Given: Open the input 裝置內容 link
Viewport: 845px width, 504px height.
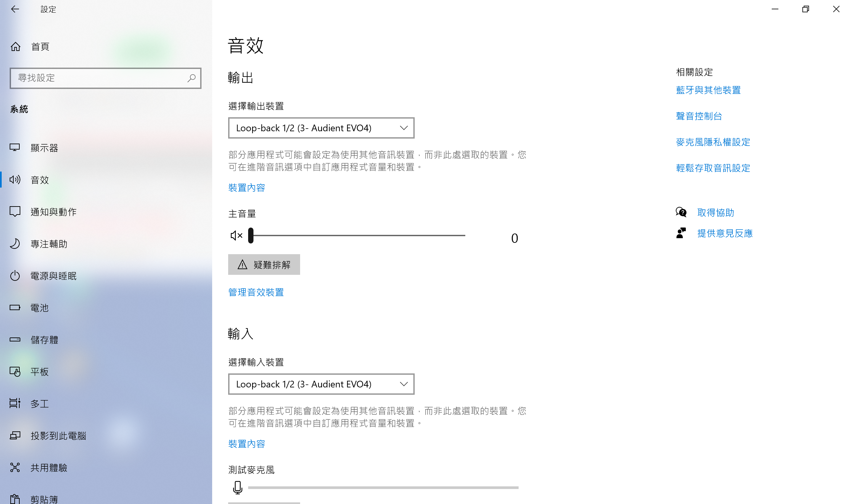Looking at the screenshot, I should click(x=246, y=444).
